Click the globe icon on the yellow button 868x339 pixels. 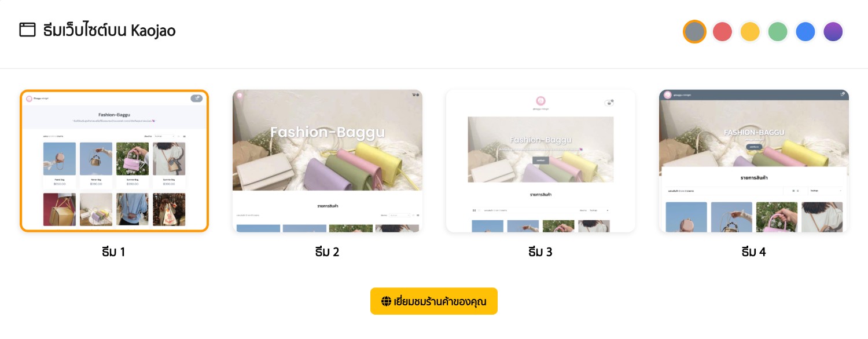pyautogui.click(x=386, y=301)
